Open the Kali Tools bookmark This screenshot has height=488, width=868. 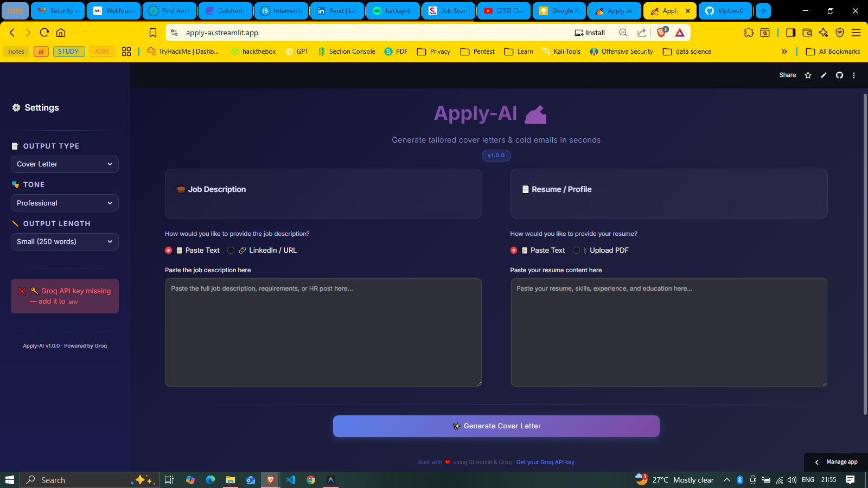pos(561,52)
